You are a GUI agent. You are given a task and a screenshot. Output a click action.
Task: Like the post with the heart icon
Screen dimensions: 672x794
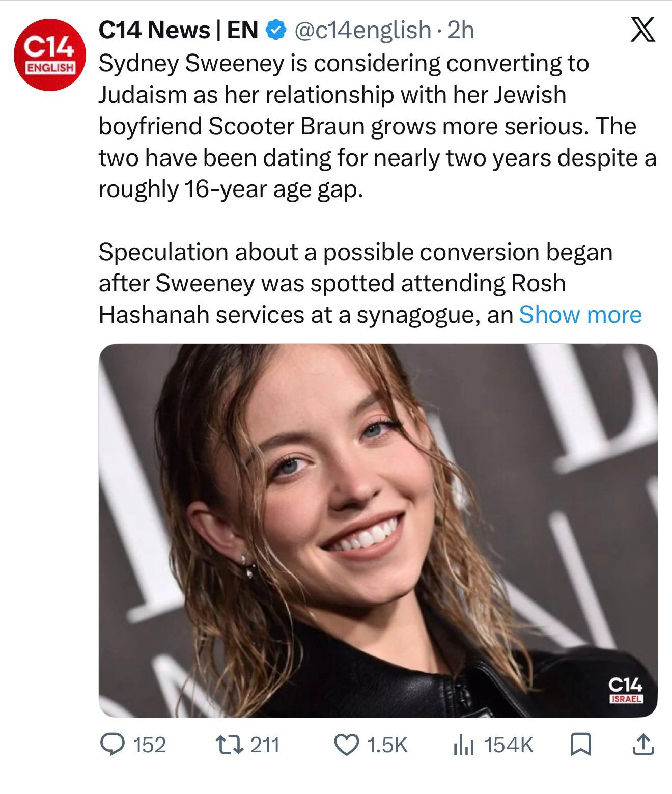[x=346, y=745]
